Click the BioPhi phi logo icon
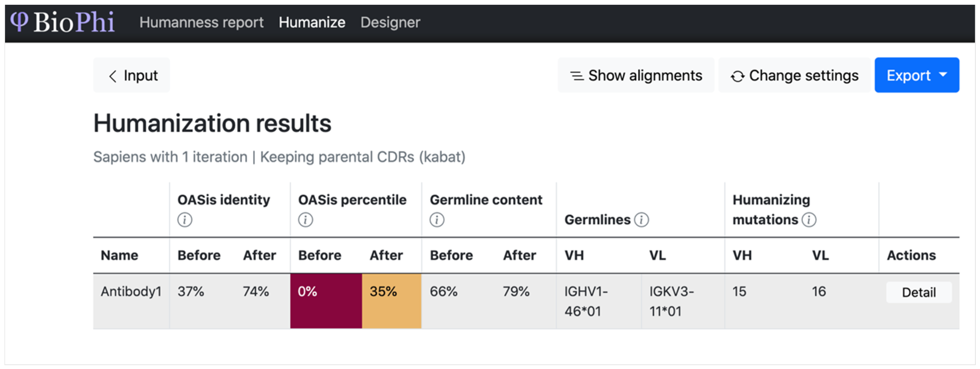Viewport: 980px width, 369px height. coord(19,21)
